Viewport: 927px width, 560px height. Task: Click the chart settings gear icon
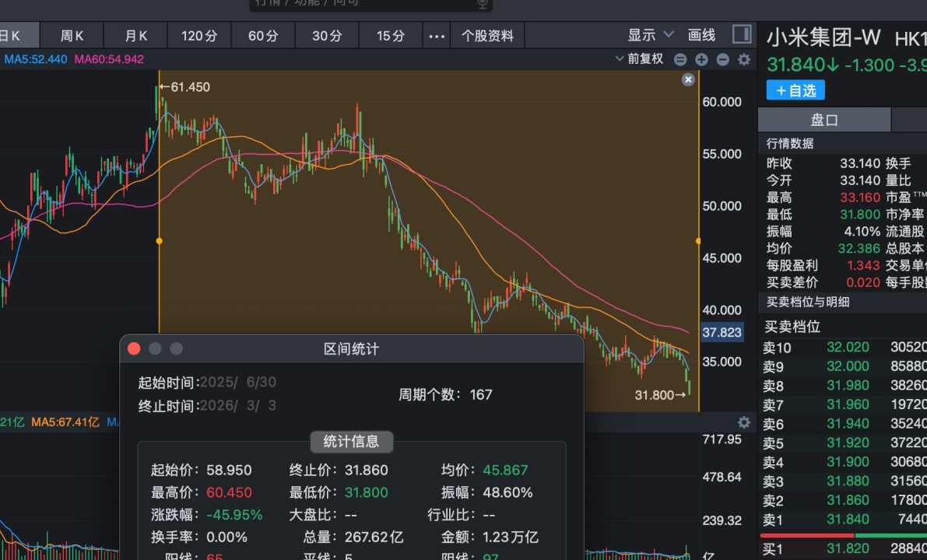click(744, 59)
